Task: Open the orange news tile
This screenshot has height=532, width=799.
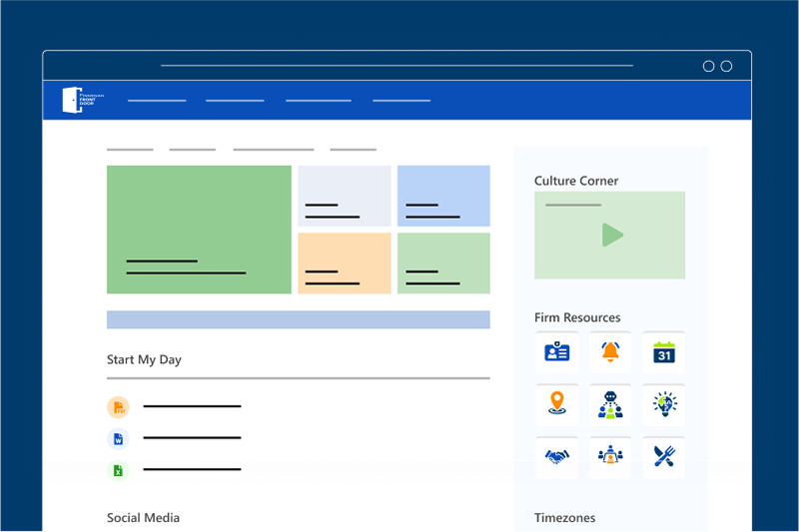Action: click(345, 264)
